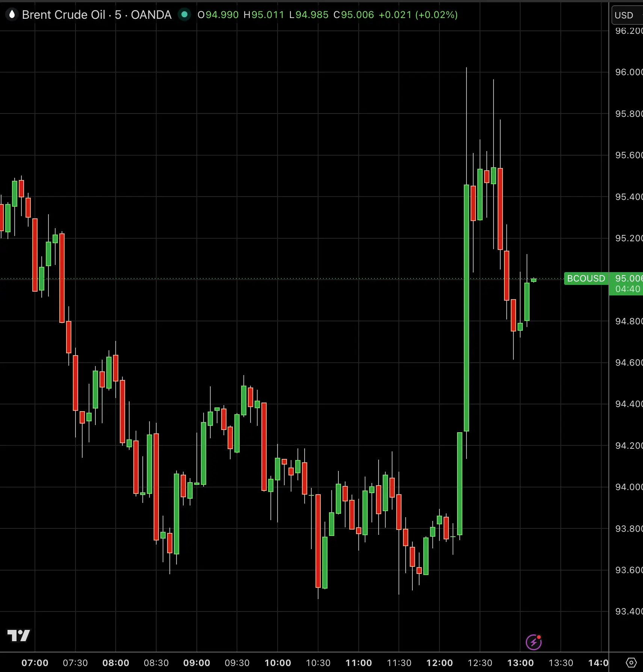Click the 04:40 bar countdown timer

[628, 289]
